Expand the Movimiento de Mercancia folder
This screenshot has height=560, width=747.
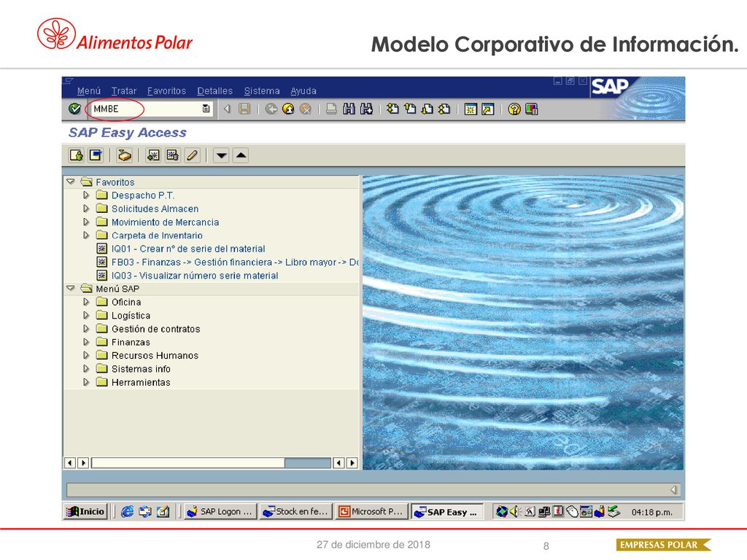(86, 222)
